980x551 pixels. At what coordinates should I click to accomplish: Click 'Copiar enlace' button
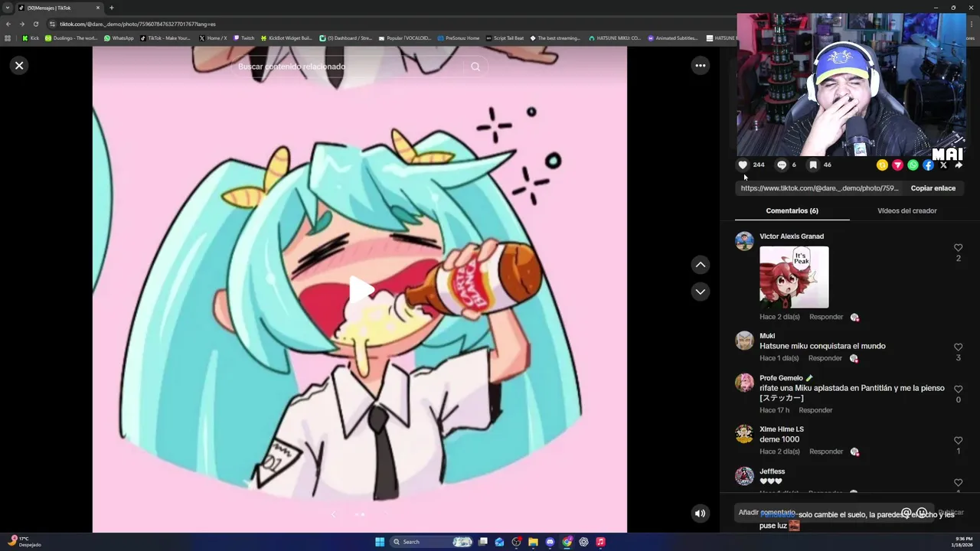pos(933,188)
